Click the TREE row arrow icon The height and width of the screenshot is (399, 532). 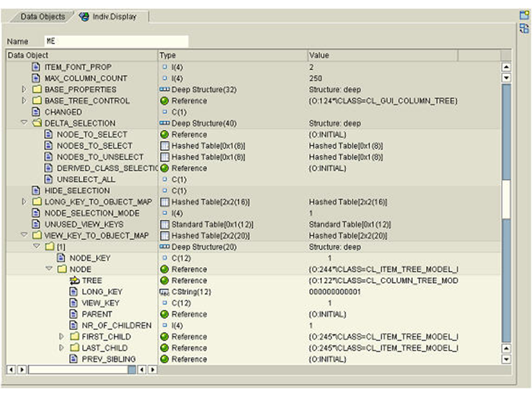pos(74,281)
